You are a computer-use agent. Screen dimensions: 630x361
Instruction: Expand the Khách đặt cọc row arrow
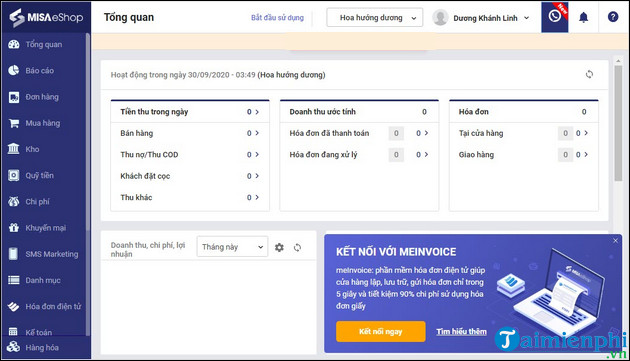click(x=257, y=176)
